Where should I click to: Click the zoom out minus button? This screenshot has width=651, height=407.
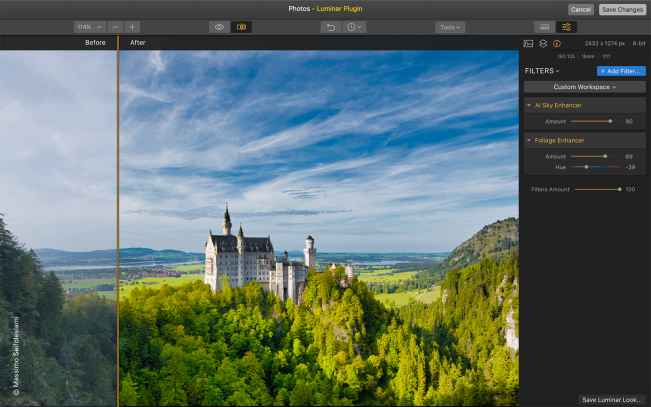[116, 27]
